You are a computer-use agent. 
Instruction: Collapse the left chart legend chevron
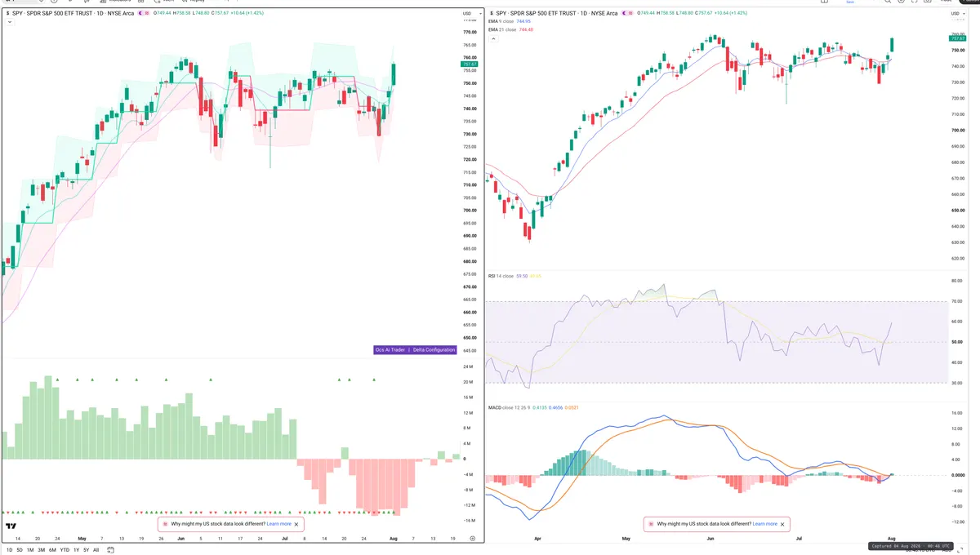[x=9, y=22]
